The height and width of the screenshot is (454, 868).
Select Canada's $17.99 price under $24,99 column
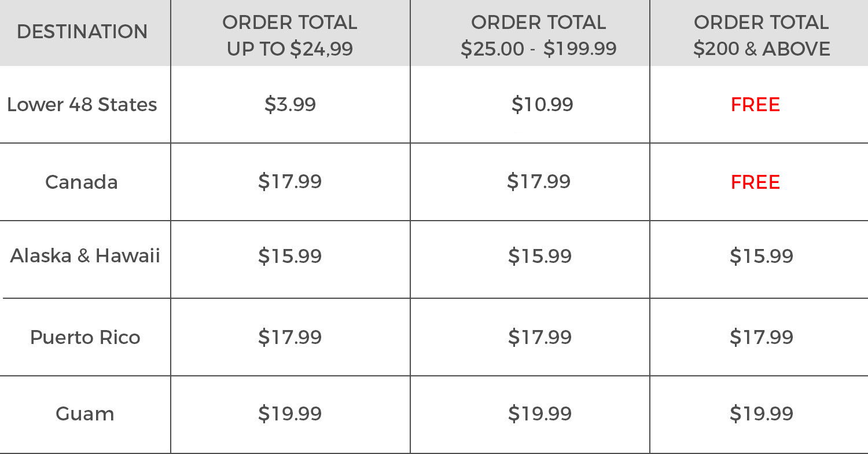click(290, 182)
